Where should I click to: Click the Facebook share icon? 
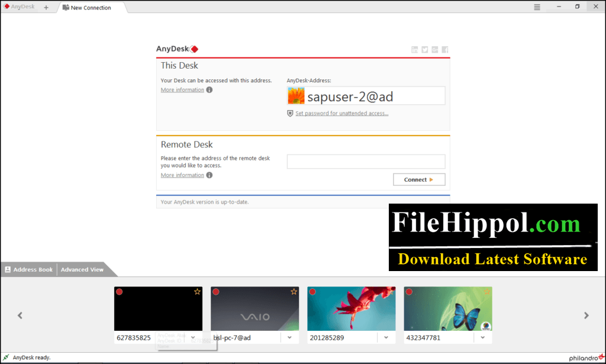pos(444,49)
